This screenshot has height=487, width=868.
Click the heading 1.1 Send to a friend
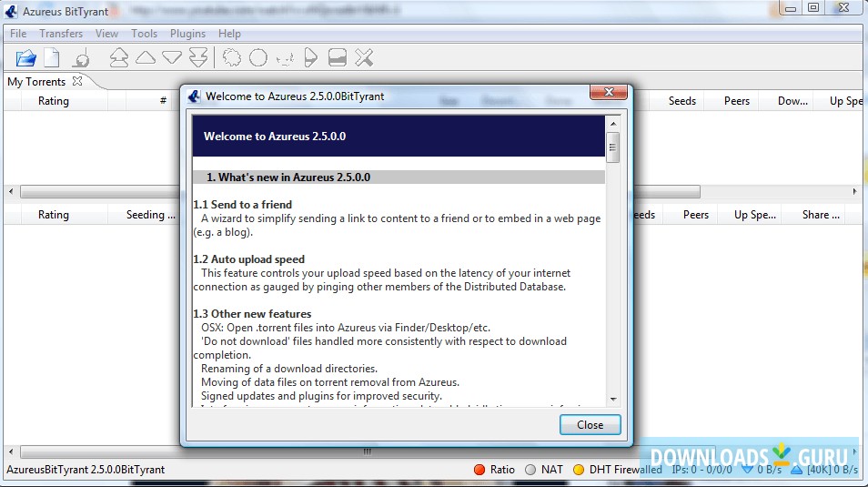point(242,205)
